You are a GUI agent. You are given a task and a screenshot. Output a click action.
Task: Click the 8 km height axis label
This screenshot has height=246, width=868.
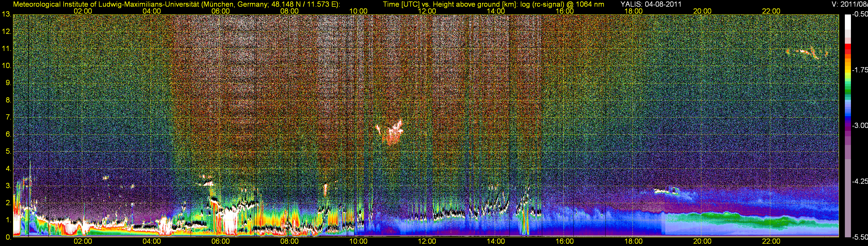point(8,100)
